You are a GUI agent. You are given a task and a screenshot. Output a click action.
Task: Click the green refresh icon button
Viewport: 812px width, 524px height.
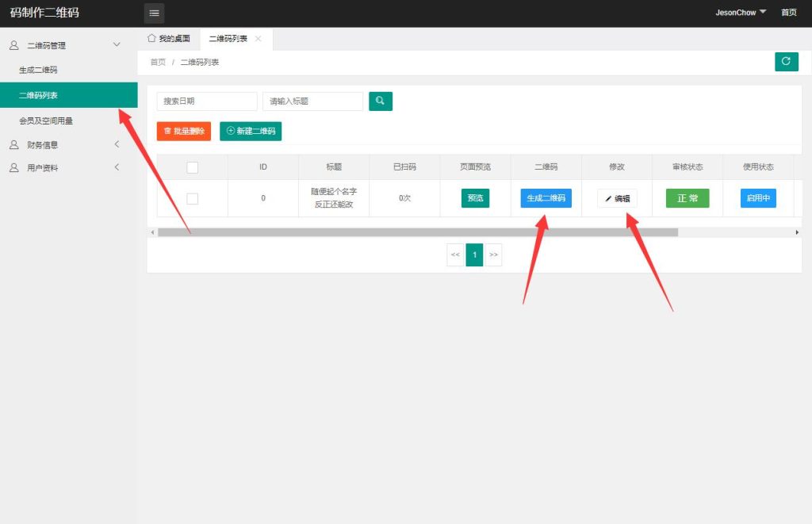pos(786,62)
